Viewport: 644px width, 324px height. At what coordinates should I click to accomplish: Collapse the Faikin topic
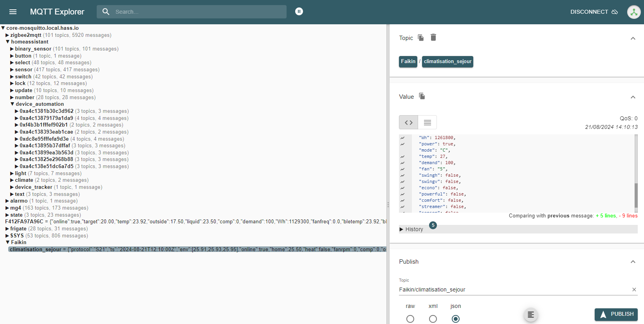tap(7, 243)
